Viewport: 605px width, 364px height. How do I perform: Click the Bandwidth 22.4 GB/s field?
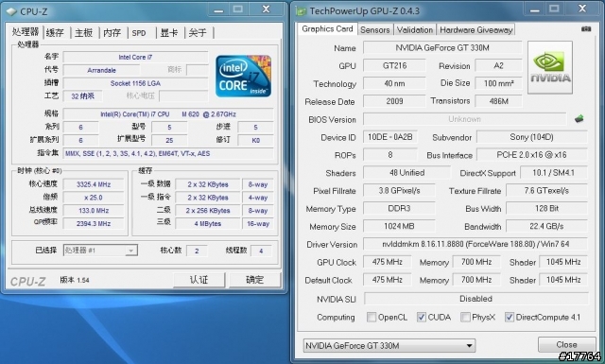pyautogui.click(x=546, y=226)
